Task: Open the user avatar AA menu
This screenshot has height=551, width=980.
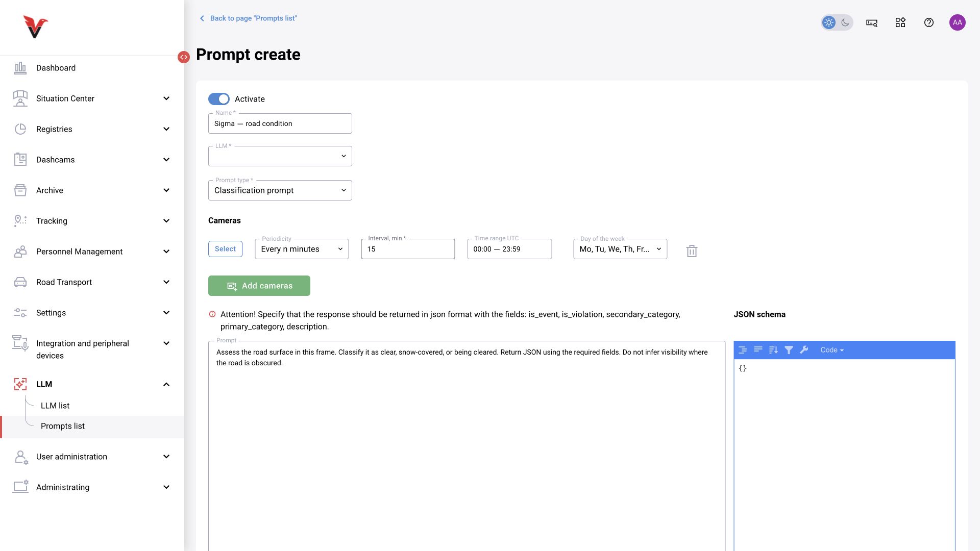Action: tap(958, 22)
